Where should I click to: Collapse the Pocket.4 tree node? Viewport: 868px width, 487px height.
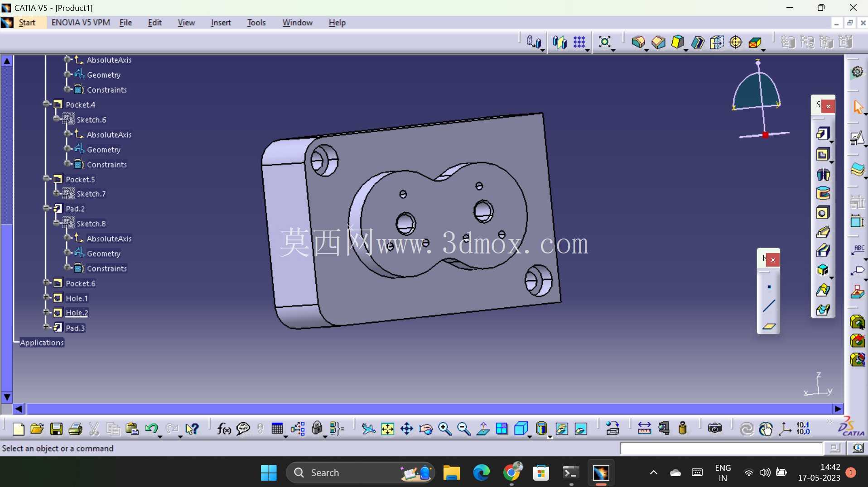(x=46, y=104)
